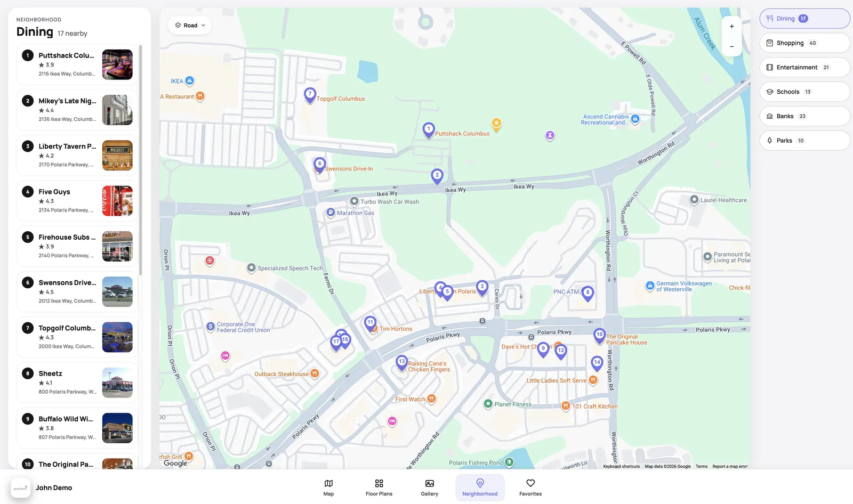This screenshot has height=504, width=853.
Task: Click the Planet Fitness green pin
Action: click(x=488, y=404)
